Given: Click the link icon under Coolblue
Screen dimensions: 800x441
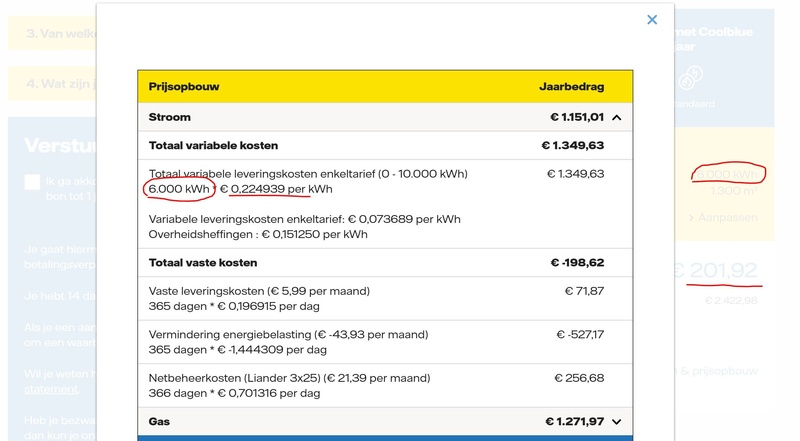Looking at the screenshot, I should click(690, 77).
